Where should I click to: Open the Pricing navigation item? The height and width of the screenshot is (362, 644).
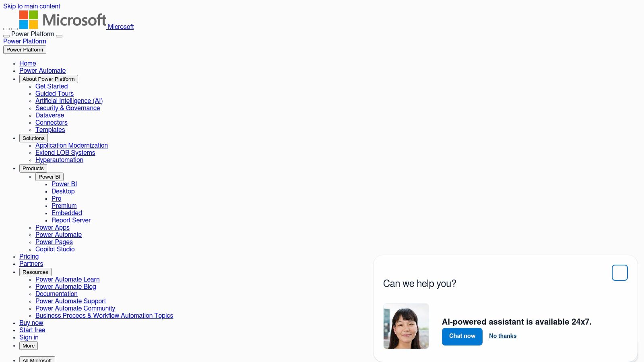tap(29, 257)
